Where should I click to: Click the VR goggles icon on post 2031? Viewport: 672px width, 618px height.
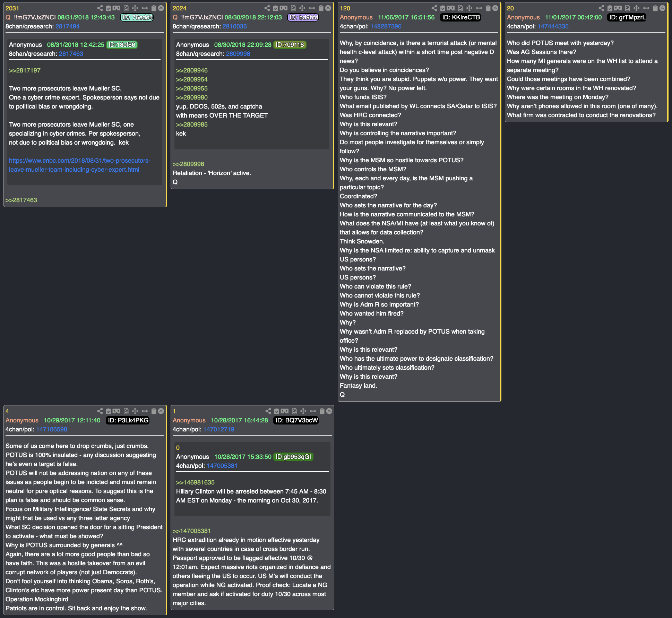pyautogui.click(x=117, y=8)
